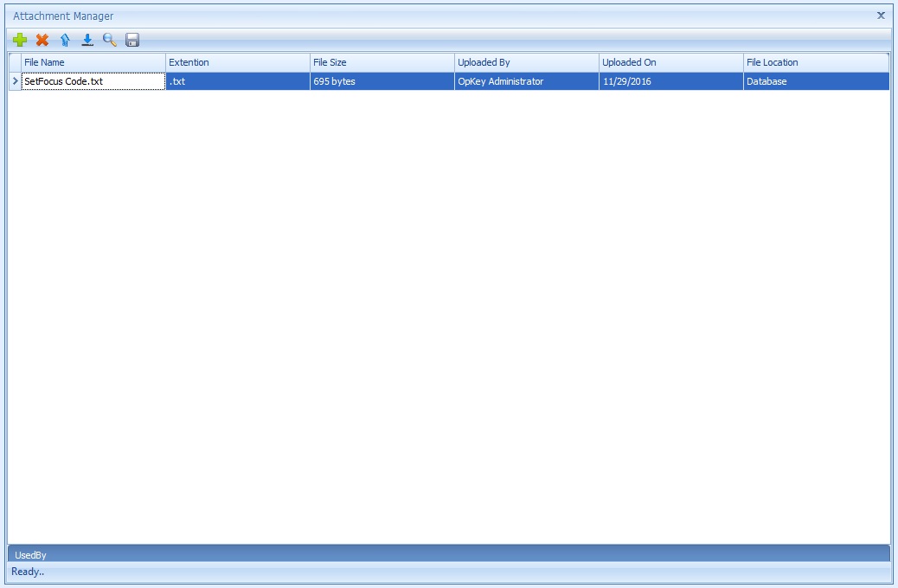This screenshot has width=898, height=588.
Task: Click the magnifier Search icon
Action: (x=109, y=40)
